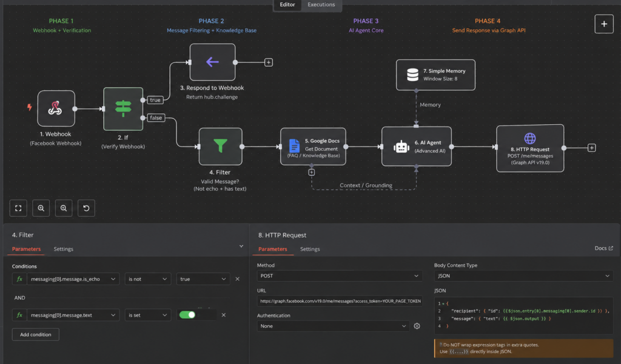The image size is (621, 364).
Task: Open the 'is not' operator dropdown
Action: (x=148, y=279)
